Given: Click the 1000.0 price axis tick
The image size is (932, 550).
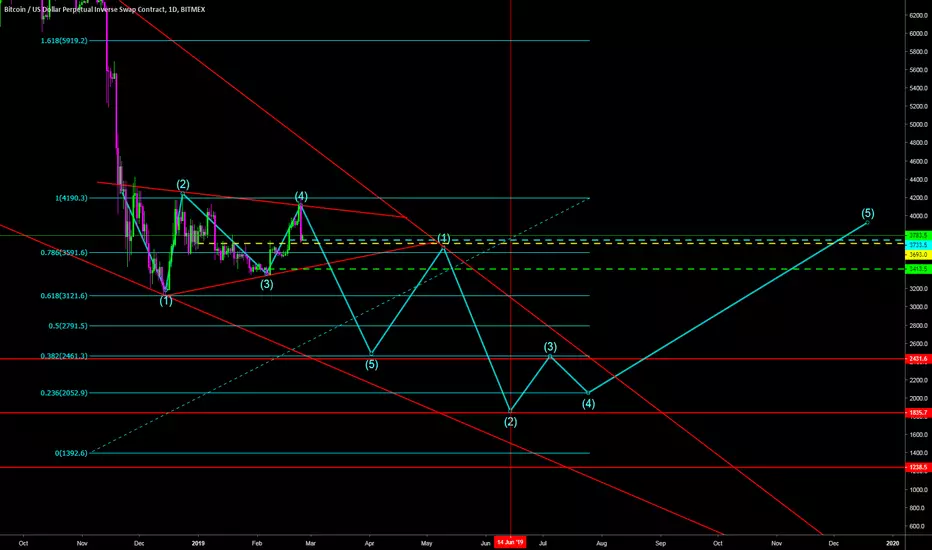Looking at the screenshot, I should click(x=919, y=490).
